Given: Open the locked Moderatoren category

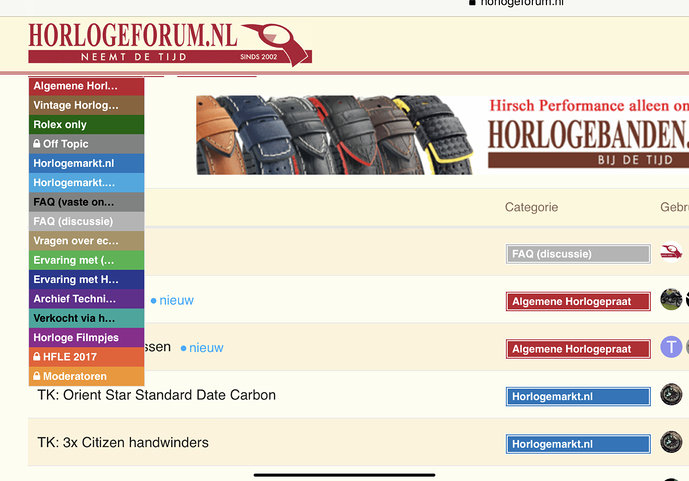Looking at the screenshot, I should click(x=86, y=376).
